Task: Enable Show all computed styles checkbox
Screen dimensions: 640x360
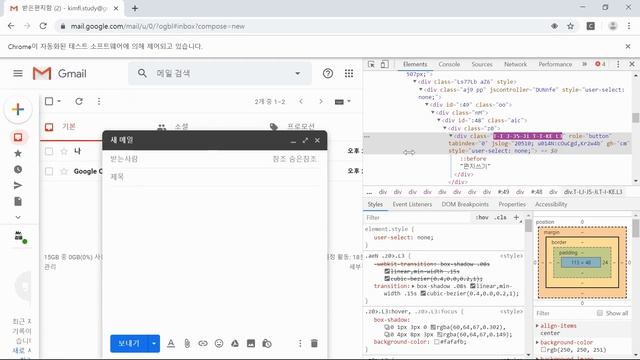Action: point(600,313)
